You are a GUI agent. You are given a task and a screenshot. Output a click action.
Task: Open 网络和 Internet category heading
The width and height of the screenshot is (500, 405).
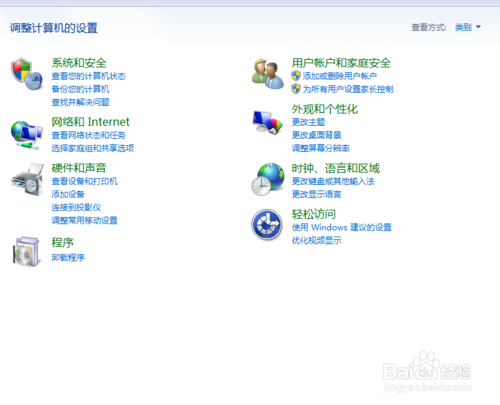[90, 122]
